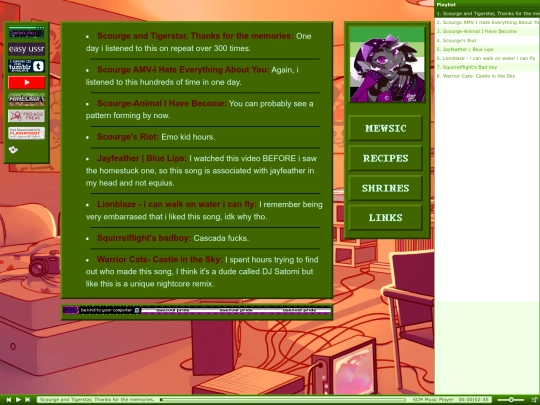Play the current track in SCM player
This screenshot has width=540, height=405.
(18, 399)
